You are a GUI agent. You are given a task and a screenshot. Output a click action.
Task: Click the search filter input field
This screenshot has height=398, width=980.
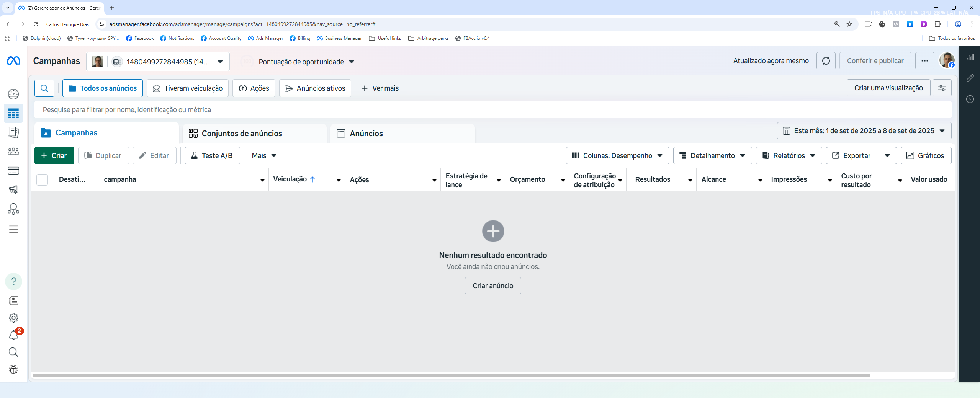492,110
